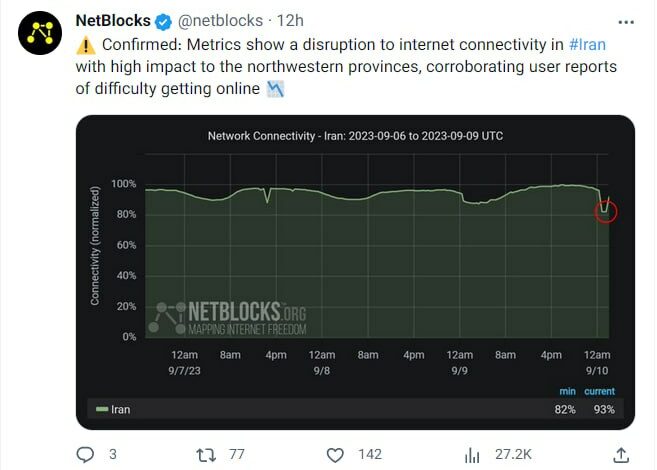Screen dimensions: 657x470
Task: Click the red circled dip on chart
Action: 606,212
